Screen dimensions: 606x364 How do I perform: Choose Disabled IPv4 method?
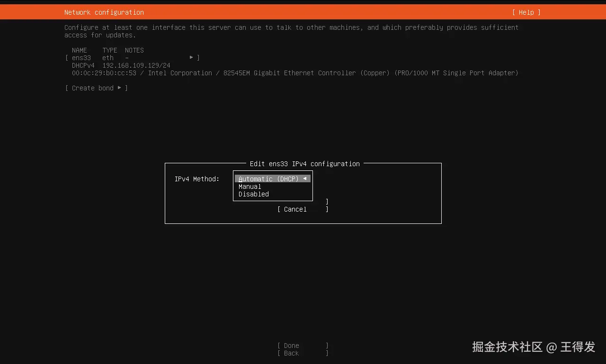point(254,194)
